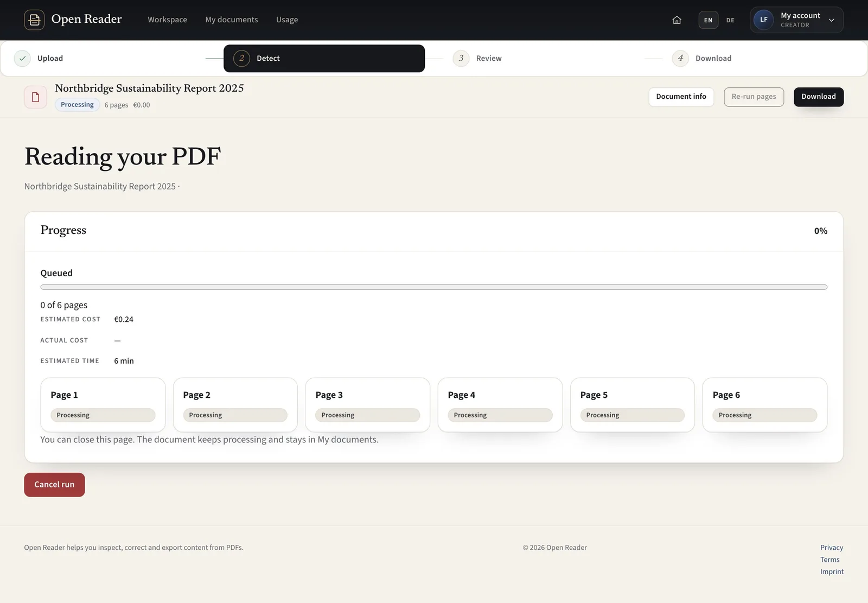
Task: Click the €0.24 estimated cost value
Action: (x=124, y=320)
